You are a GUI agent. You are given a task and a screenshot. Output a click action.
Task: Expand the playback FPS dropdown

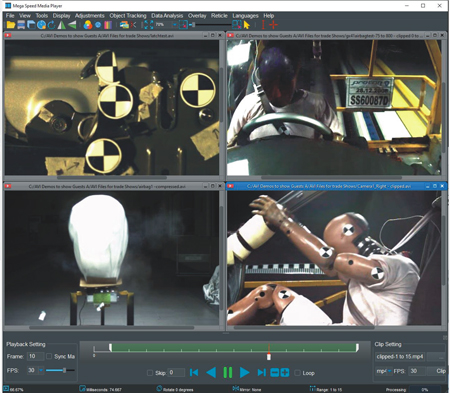pos(41,370)
